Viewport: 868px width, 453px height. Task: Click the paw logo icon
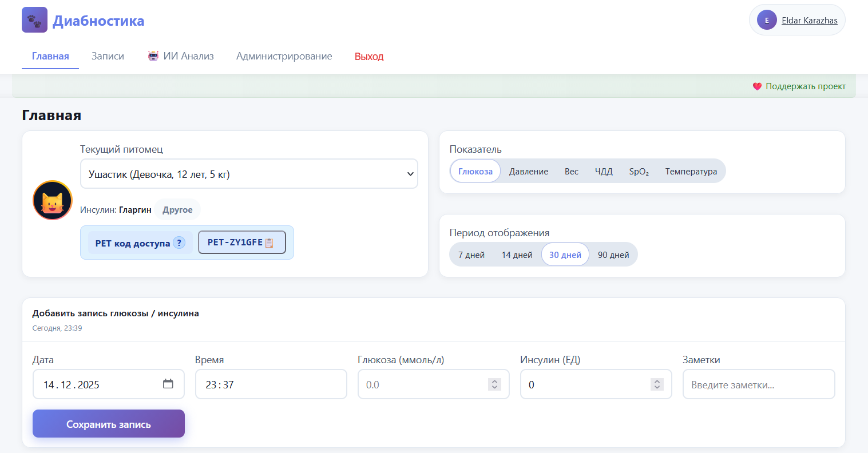click(x=34, y=20)
